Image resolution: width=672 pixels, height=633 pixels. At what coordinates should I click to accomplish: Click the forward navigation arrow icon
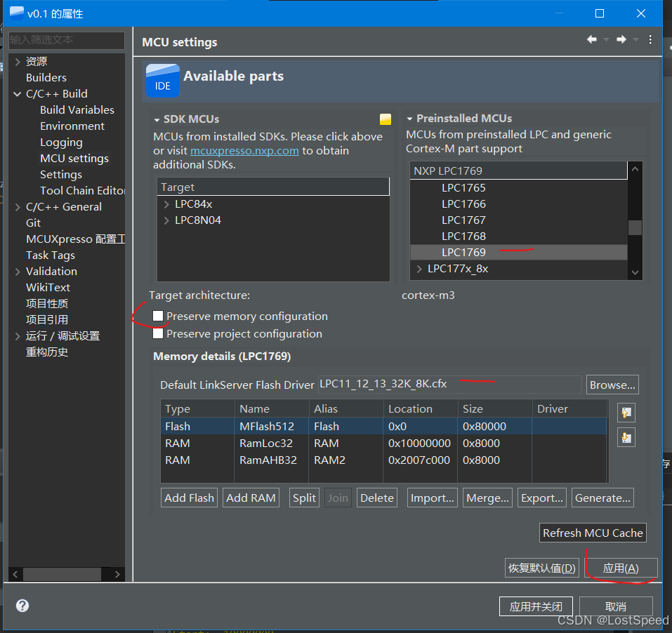(621, 39)
